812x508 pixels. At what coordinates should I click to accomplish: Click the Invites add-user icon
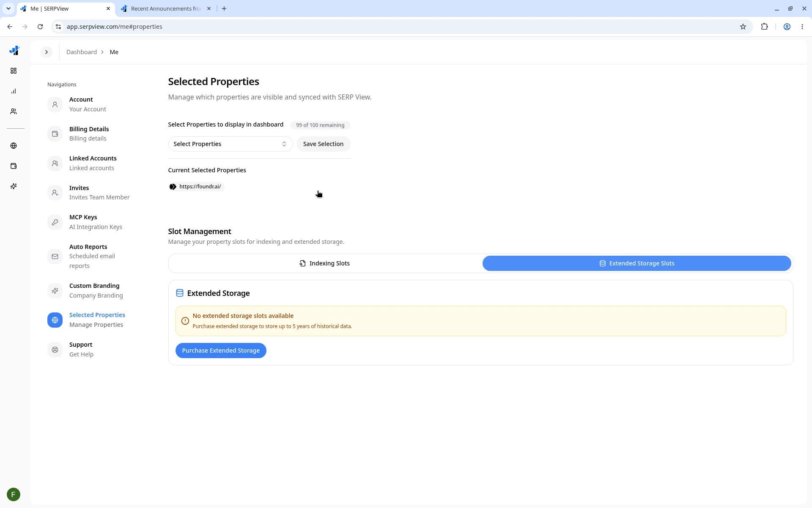[55, 193]
